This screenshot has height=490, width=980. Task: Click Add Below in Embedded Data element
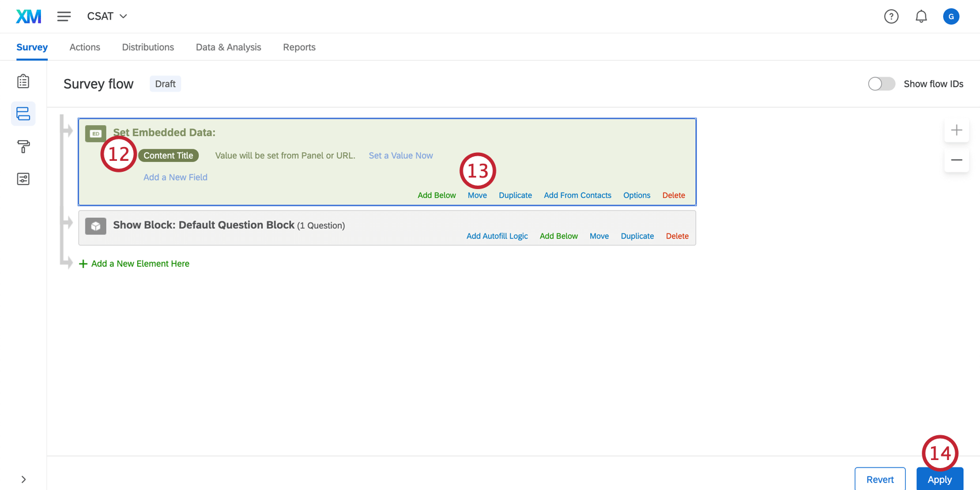pos(436,195)
